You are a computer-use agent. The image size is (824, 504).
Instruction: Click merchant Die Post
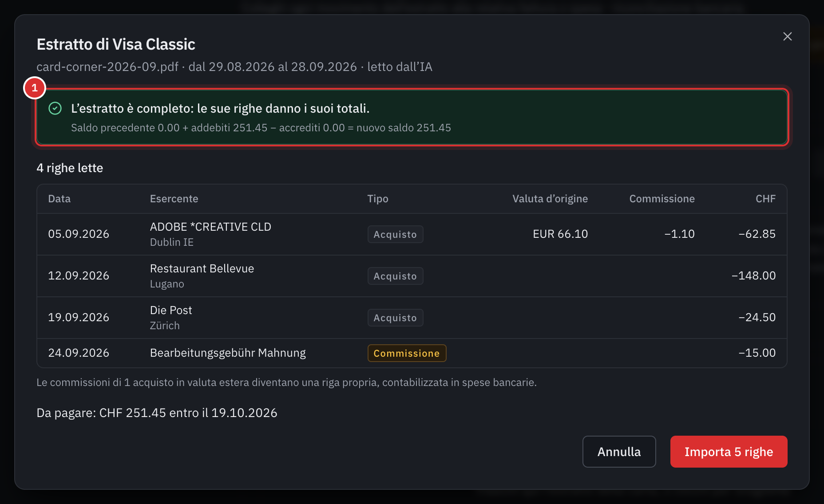point(171,310)
